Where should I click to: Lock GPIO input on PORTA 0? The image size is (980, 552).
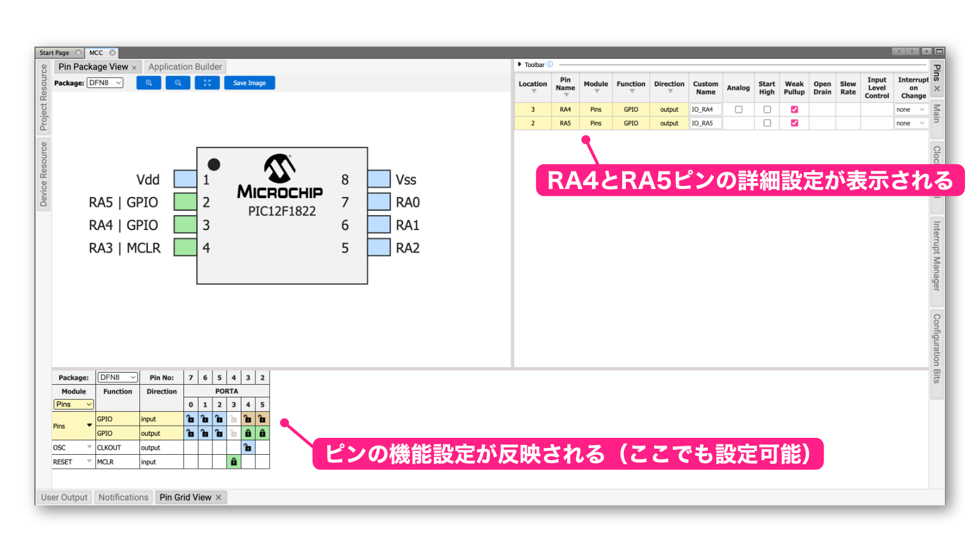click(191, 419)
